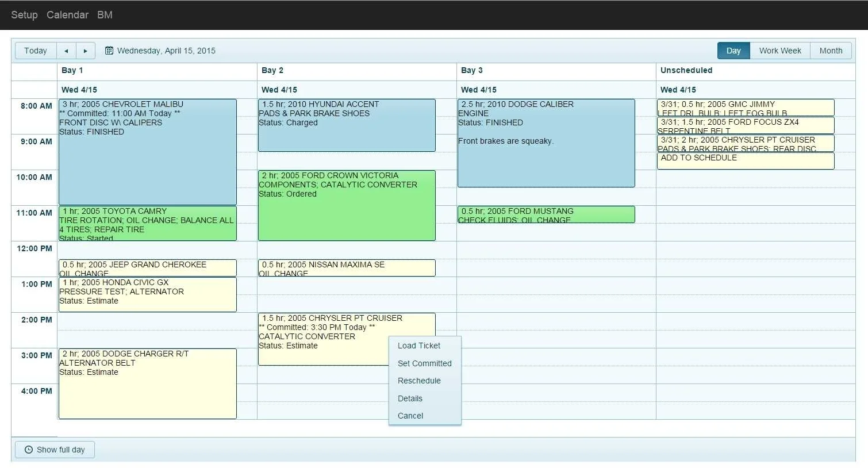
Task: Switch to Day view
Action: pyautogui.click(x=733, y=51)
